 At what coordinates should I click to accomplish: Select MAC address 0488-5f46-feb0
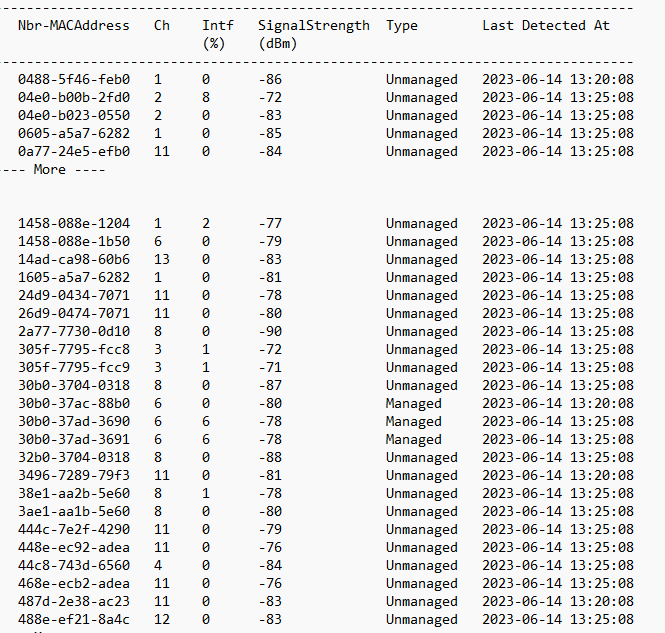(73, 80)
